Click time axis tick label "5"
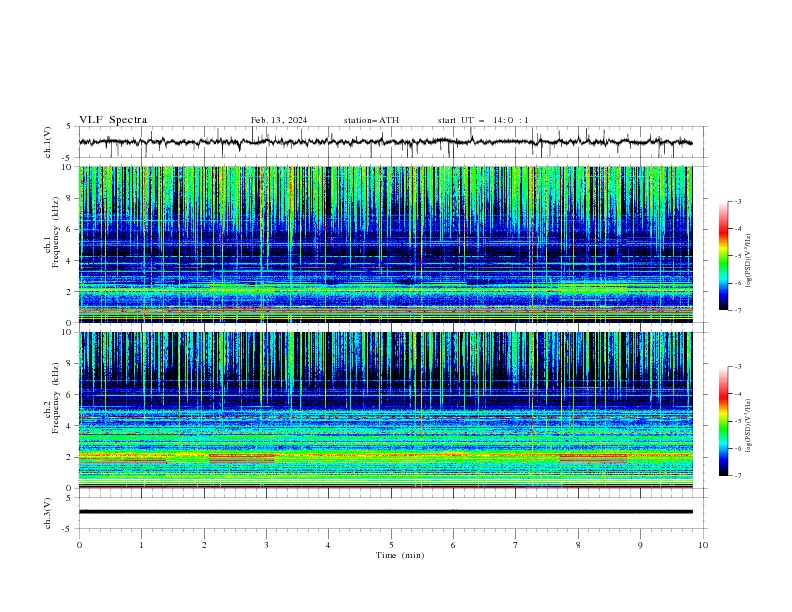This screenshot has height=612, width=792. (x=391, y=545)
